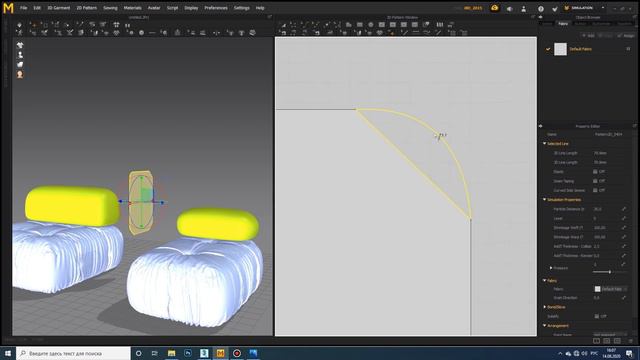
Task: Click the small icon right of Default Fabric
Action: pyautogui.click(x=628, y=49)
